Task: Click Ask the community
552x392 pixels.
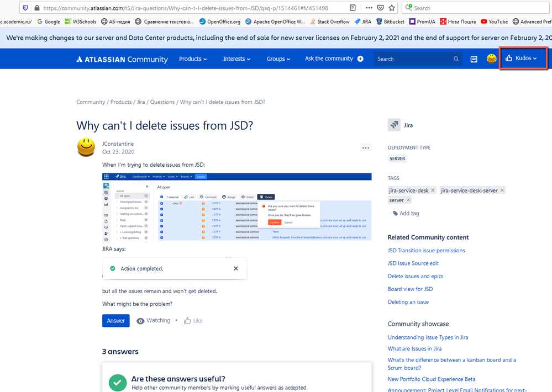Action: click(x=329, y=59)
